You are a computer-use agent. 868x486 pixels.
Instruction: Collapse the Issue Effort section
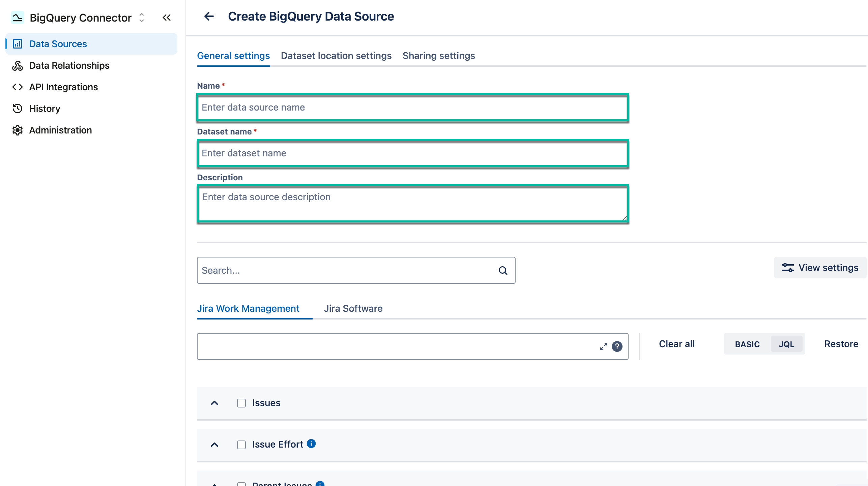click(214, 445)
